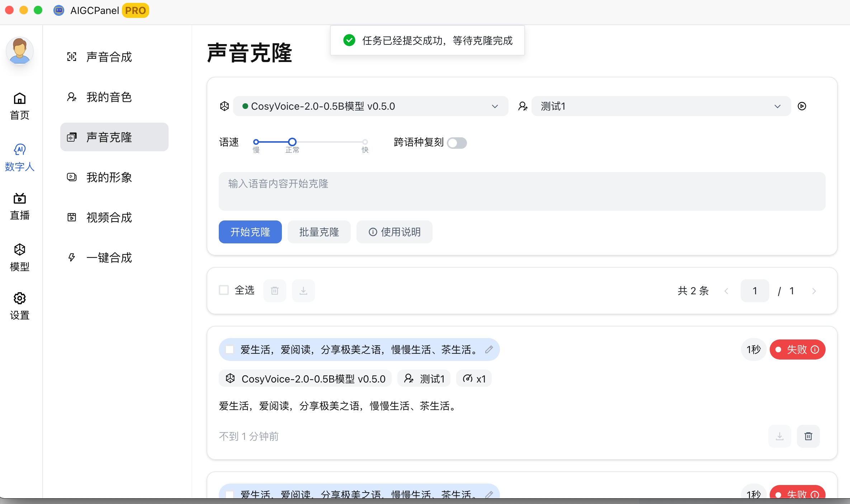The height and width of the screenshot is (504, 850).
Task: Click batch download icon
Action: pyautogui.click(x=303, y=290)
